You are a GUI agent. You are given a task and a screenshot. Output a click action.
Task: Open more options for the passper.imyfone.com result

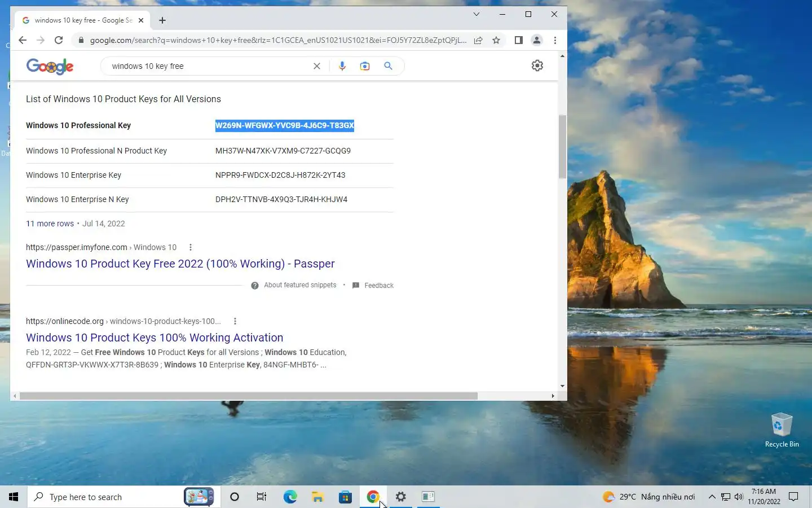tap(191, 247)
